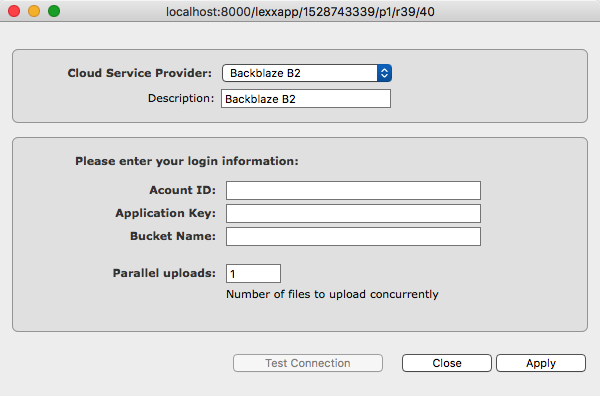Screen dimensions: 600x396
Task: Click the Close button
Action: tap(447, 363)
